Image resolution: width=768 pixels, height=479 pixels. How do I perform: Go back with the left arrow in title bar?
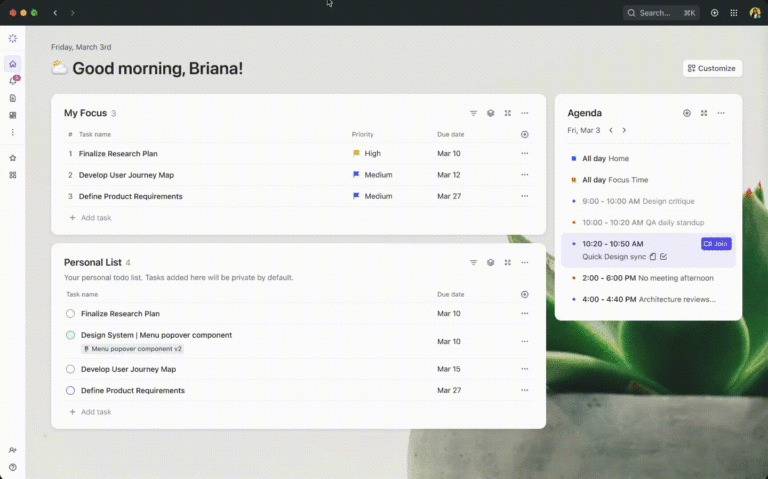55,13
